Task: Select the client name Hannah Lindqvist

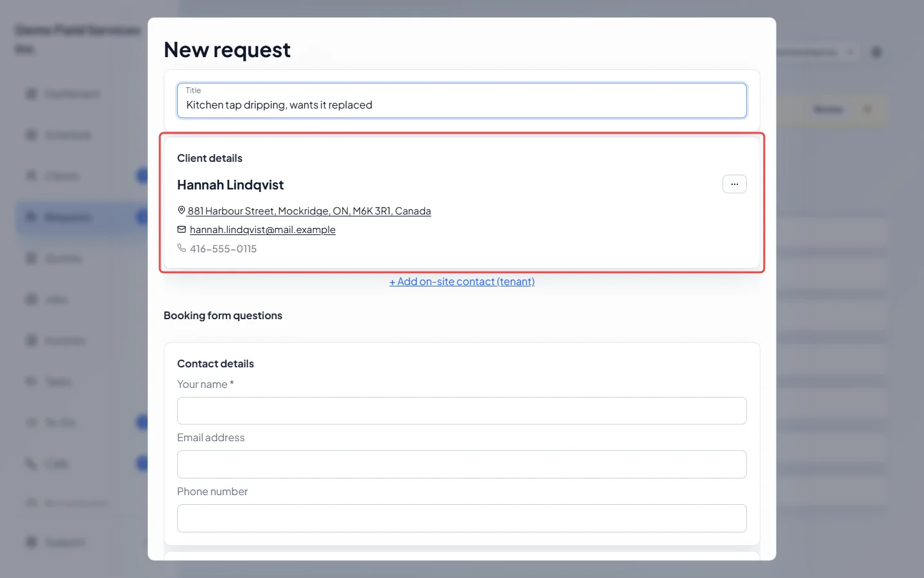Action: (x=230, y=185)
